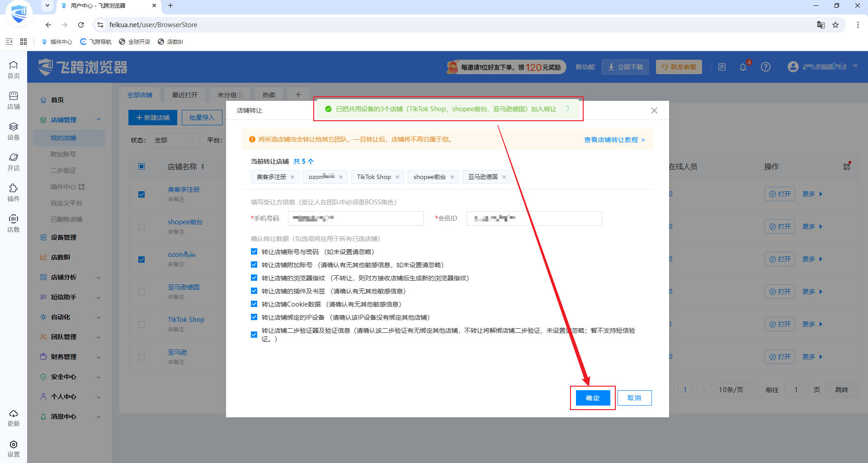Open the 店铺 icon in left rail
This screenshot has height=463, width=868.
pos(14,100)
